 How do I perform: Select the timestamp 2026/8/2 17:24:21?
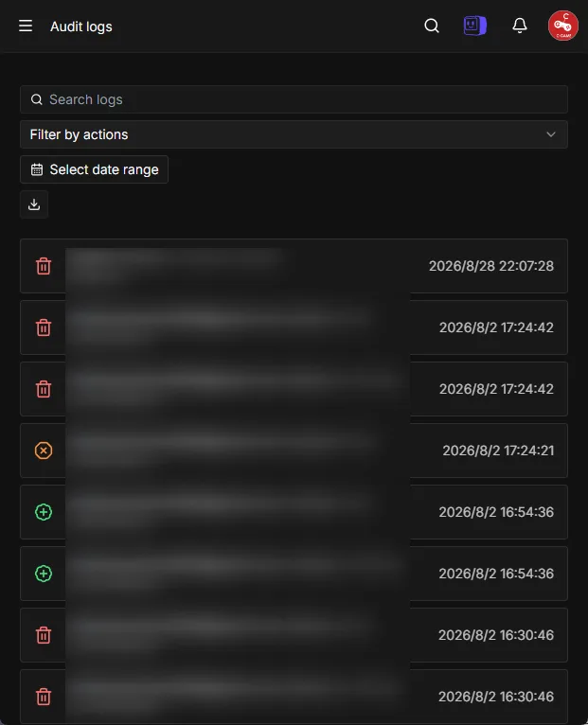pos(498,451)
